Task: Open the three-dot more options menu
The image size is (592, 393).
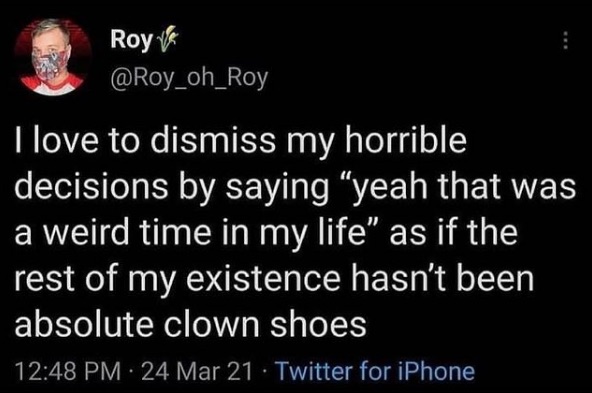Action: pyautogui.click(x=565, y=40)
